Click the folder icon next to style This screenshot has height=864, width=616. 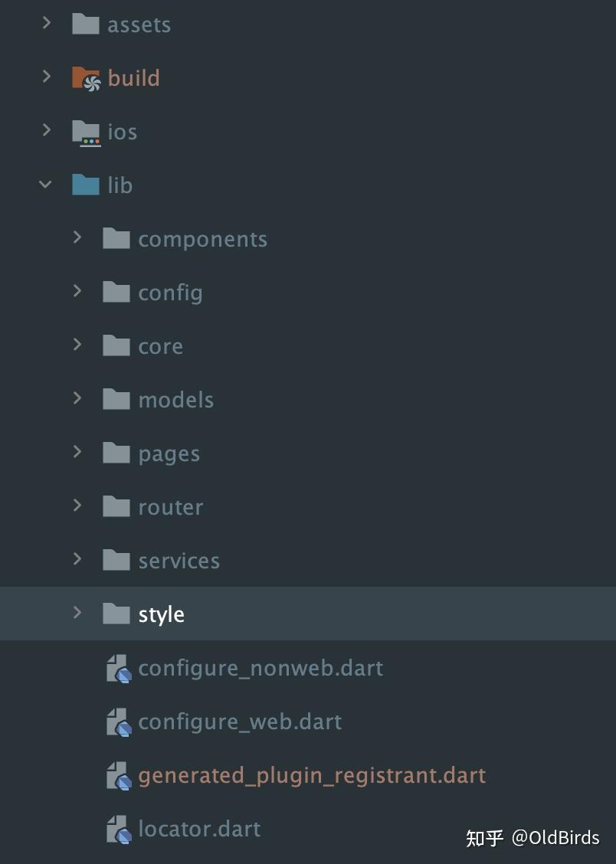pyautogui.click(x=116, y=614)
